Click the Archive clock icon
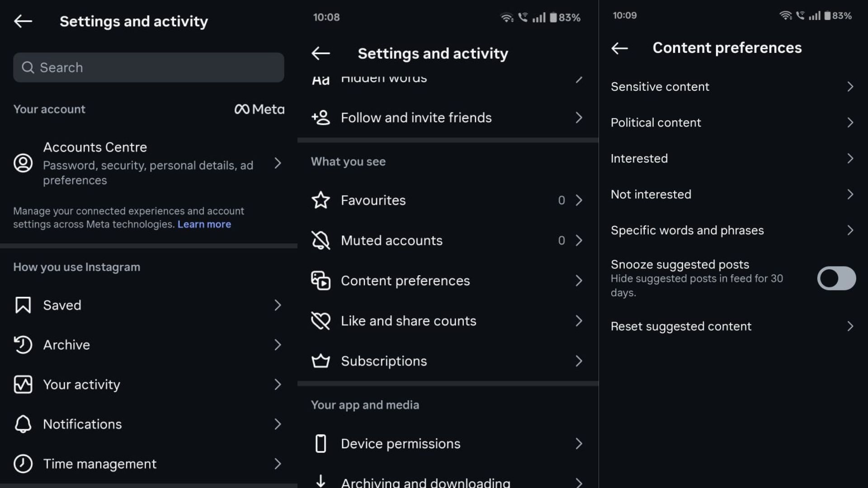Screen dimensions: 868x488 click(x=23, y=345)
